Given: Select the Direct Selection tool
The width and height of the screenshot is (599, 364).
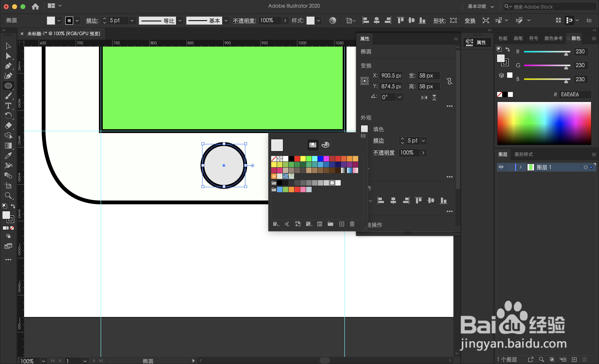Looking at the screenshot, I should click(8, 56).
